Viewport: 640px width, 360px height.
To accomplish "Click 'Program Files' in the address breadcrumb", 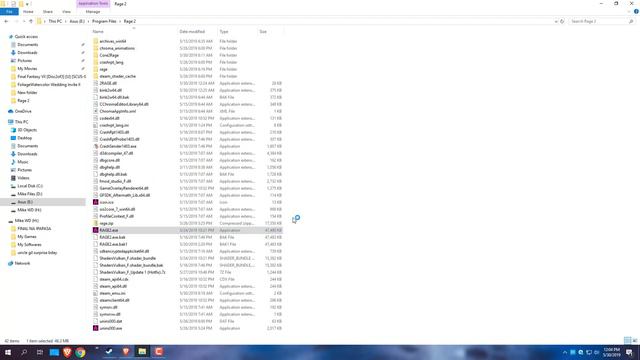I will [x=104, y=21].
